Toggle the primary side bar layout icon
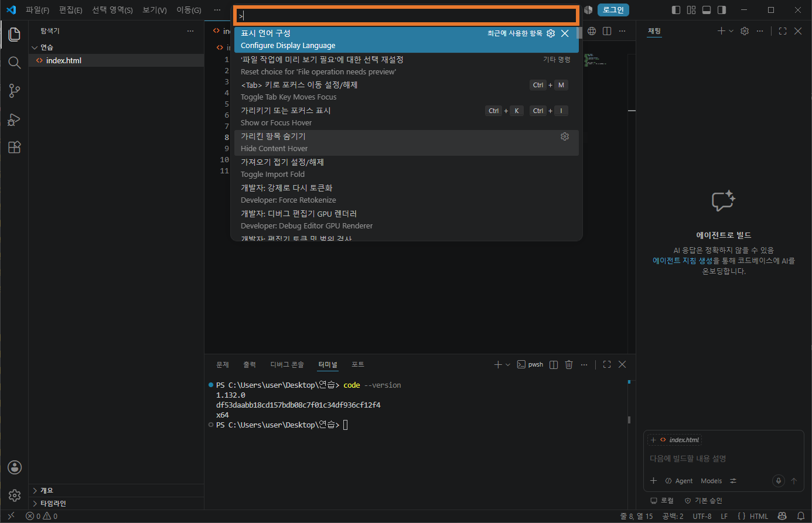Viewport: 812px width, 523px height. coord(676,10)
